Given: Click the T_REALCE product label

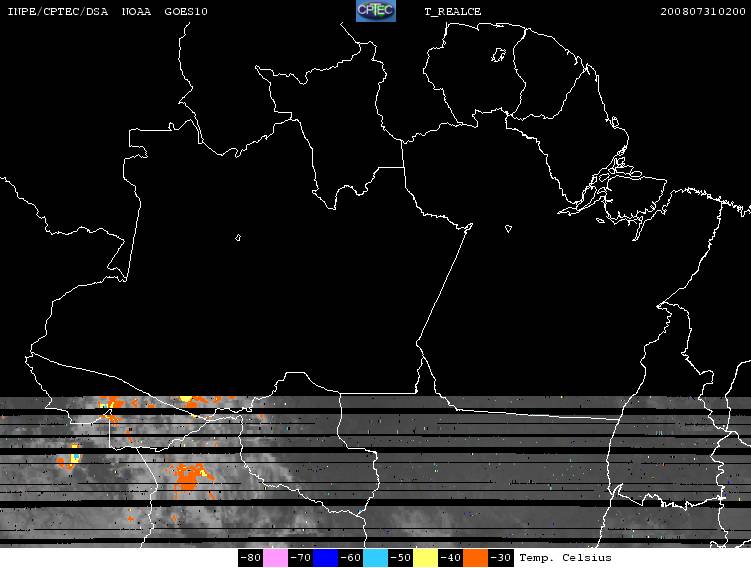Looking at the screenshot, I should pyautogui.click(x=453, y=11).
